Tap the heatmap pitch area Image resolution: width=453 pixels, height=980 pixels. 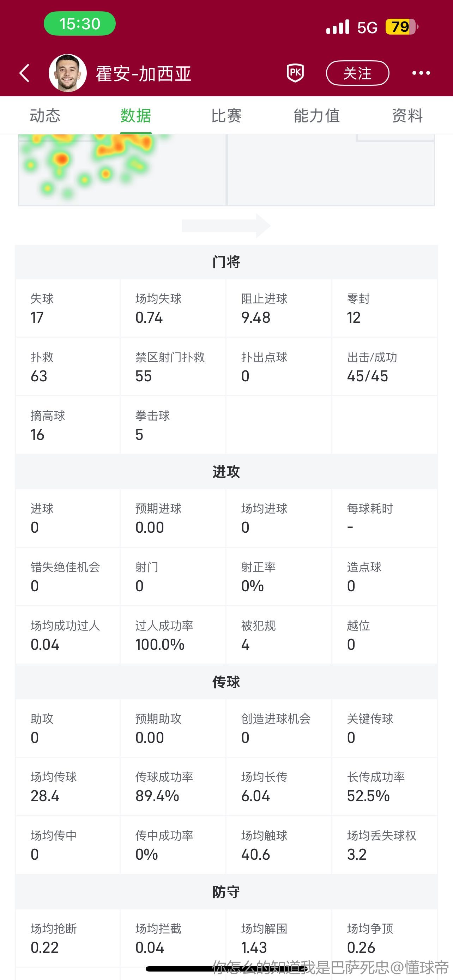[x=226, y=169]
